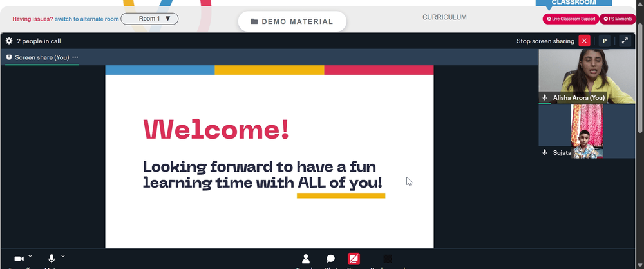Click the PS Moments button
644x269 pixels.
click(618, 19)
